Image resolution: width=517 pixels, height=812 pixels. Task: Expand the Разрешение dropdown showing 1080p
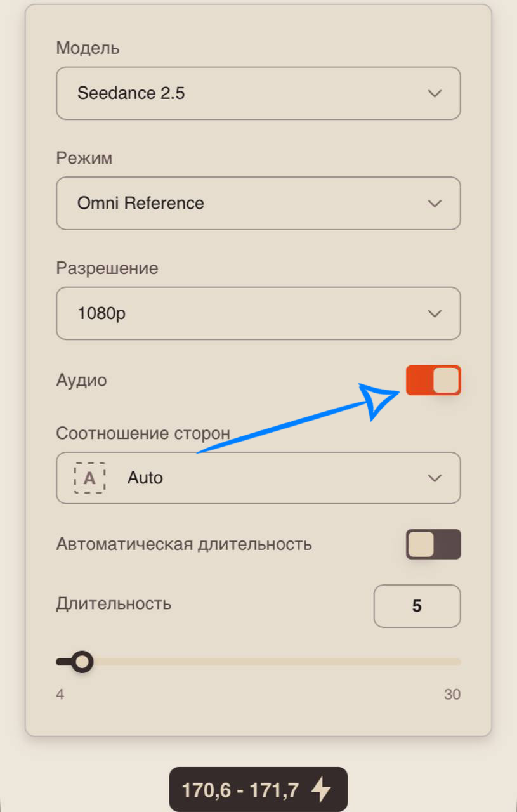[x=258, y=313]
